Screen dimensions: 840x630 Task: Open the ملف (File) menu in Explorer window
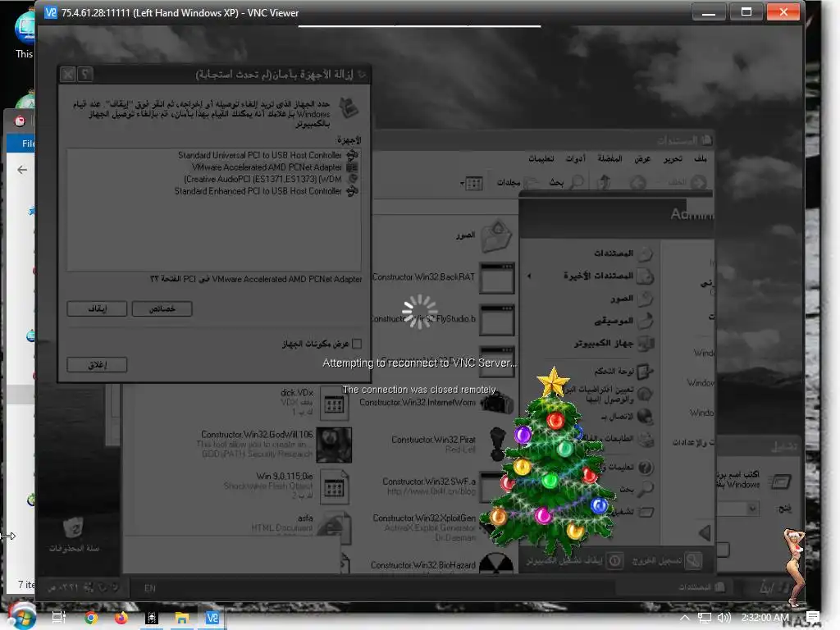click(x=701, y=158)
